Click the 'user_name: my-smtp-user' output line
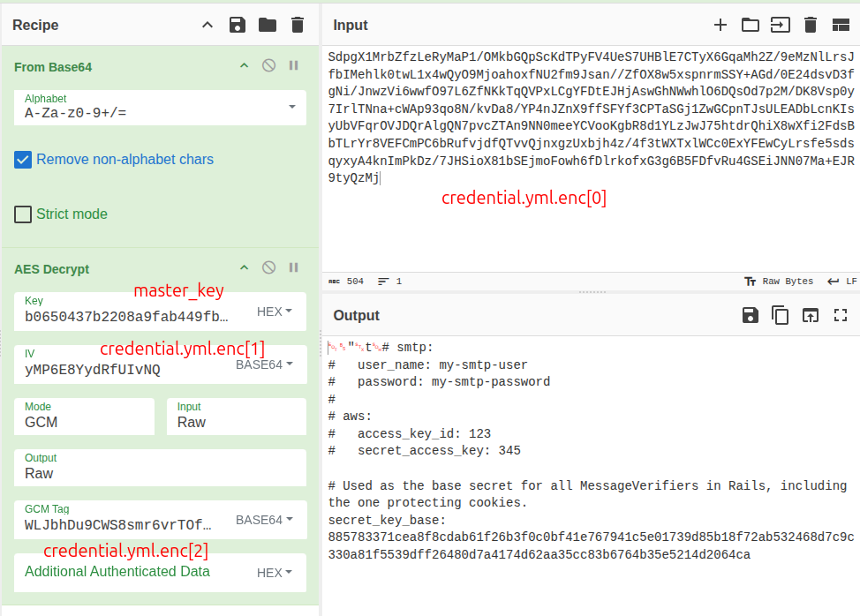The height and width of the screenshot is (616, 860). coord(442,365)
